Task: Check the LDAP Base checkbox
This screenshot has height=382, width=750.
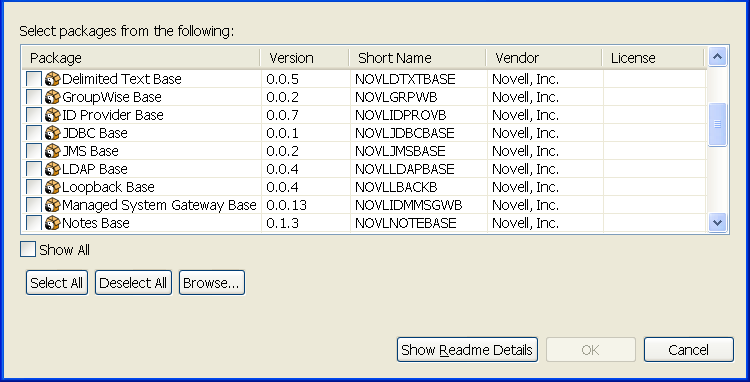Action: tap(33, 169)
